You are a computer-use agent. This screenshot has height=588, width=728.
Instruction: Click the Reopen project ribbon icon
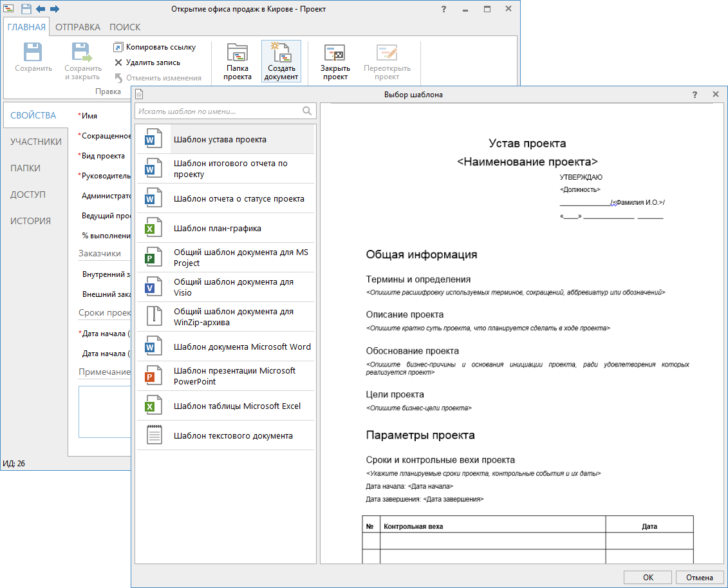pyautogui.click(x=387, y=52)
